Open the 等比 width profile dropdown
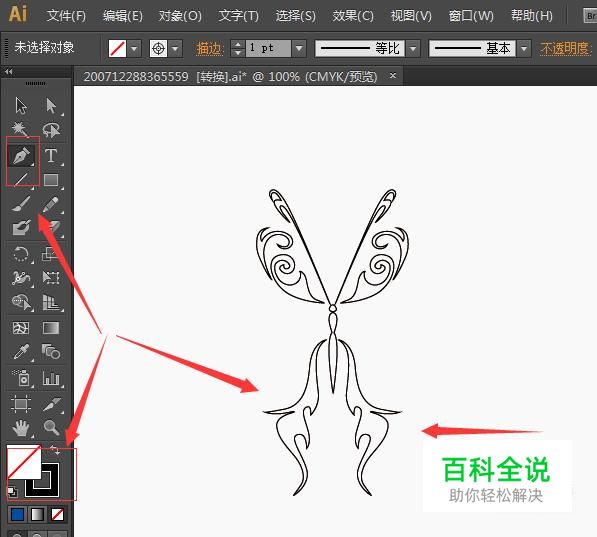This screenshot has width=597, height=537. (413, 48)
